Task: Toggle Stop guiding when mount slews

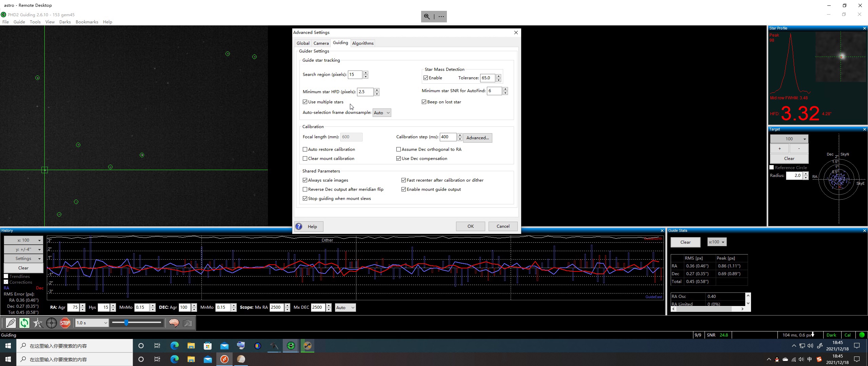Action: click(x=305, y=199)
